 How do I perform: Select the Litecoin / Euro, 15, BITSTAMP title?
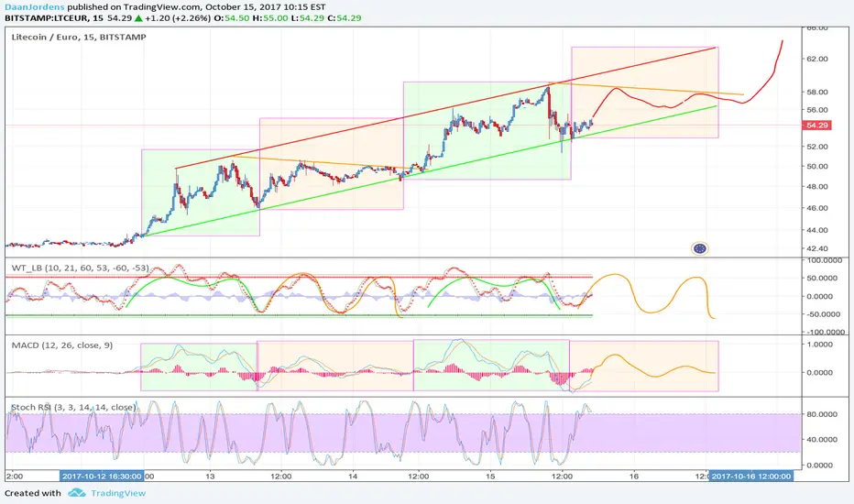79,37
